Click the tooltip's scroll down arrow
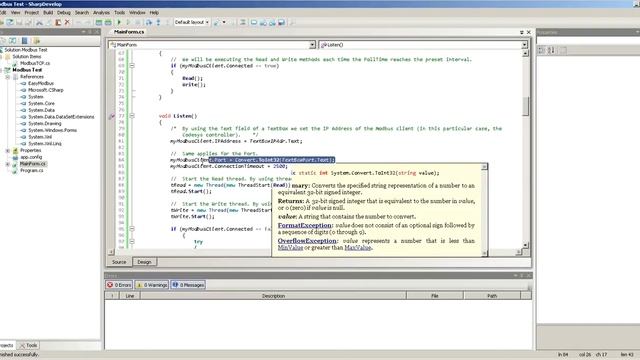This screenshot has width=640, height=360. tap(484, 253)
